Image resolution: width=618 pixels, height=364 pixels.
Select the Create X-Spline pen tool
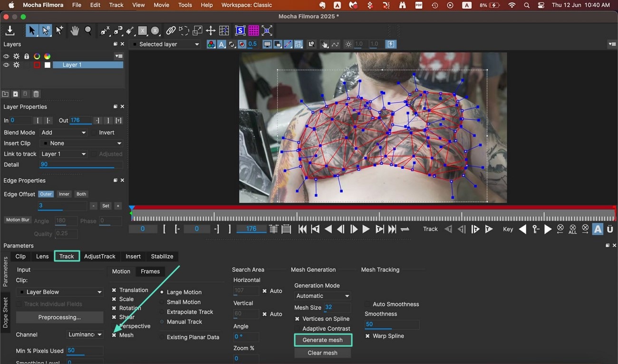(105, 31)
